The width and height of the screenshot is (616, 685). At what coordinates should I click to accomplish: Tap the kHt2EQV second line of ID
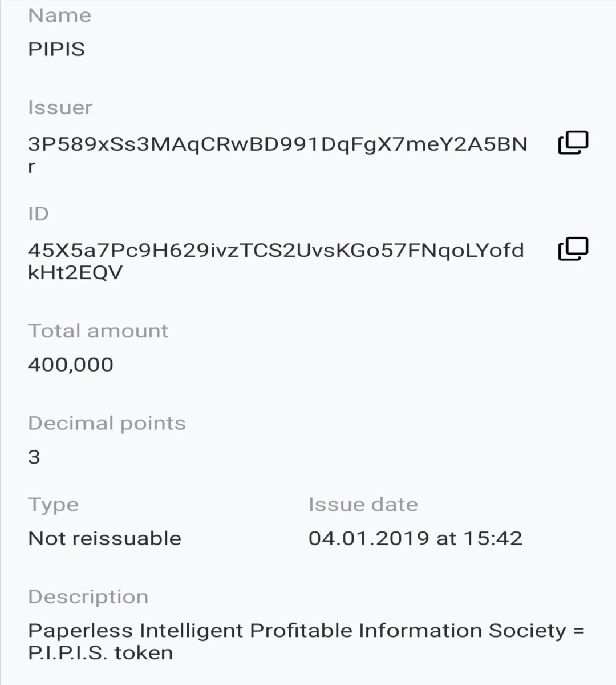tap(75, 273)
